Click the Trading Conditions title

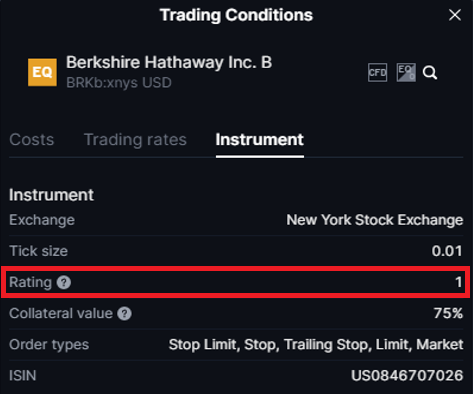(236, 15)
